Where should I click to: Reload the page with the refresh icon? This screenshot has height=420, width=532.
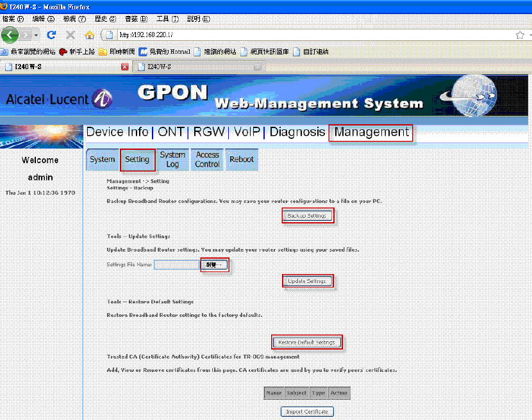pos(51,35)
